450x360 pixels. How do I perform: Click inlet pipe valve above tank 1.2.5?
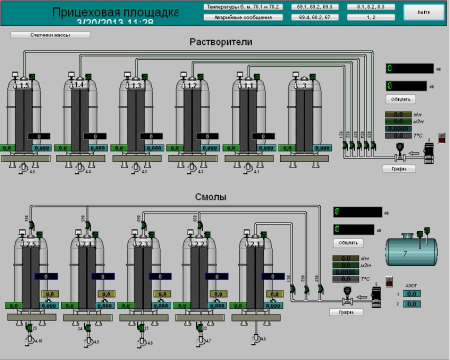point(31,225)
